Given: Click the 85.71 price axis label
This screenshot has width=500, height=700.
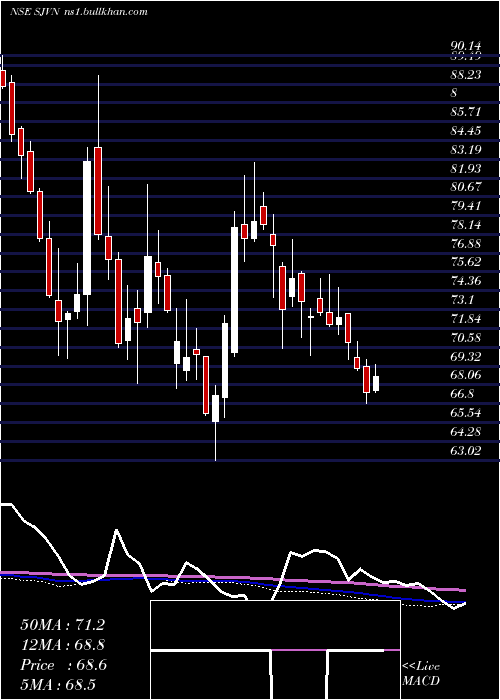Looking at the screenshot, I should [x=465, y=112].
